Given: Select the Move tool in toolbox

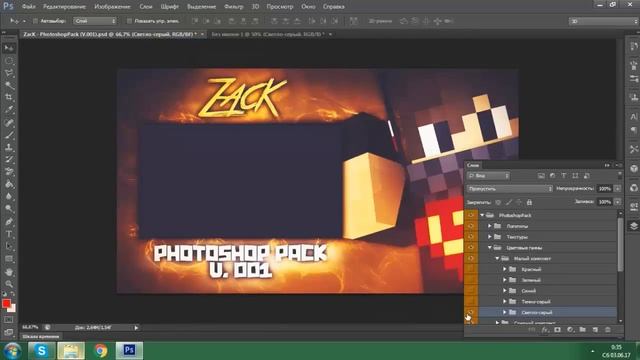Looking at the screenshot, I should 9,48.
